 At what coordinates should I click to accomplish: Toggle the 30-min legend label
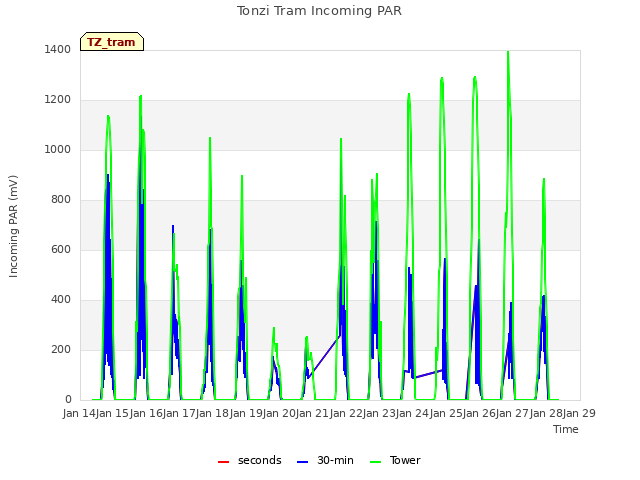coord(335,460)
